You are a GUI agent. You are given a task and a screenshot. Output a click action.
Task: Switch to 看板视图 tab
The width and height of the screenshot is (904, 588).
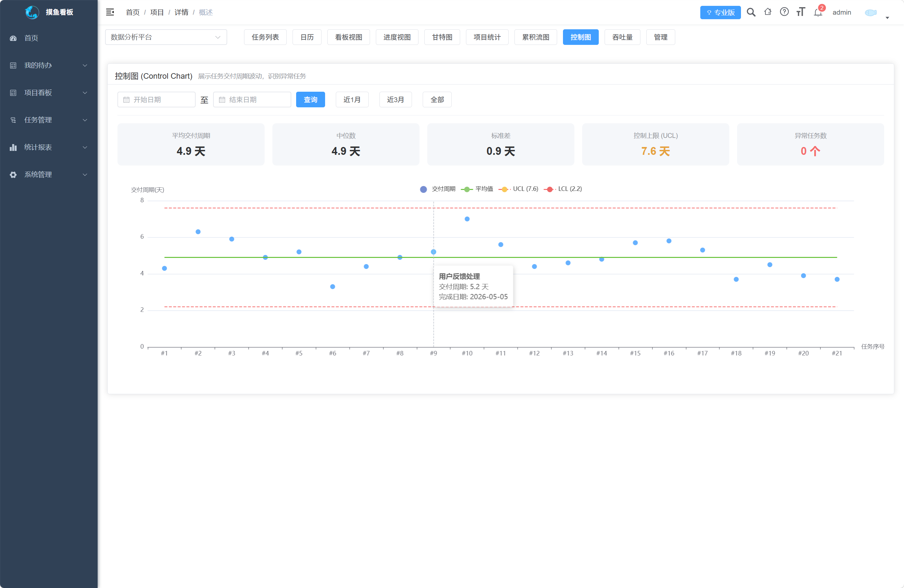click(x=349, y=37)
